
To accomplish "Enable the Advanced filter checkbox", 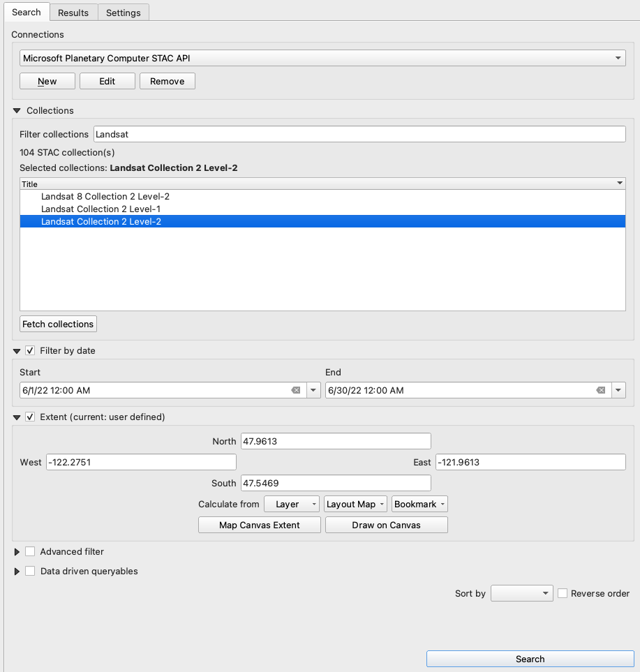I will (30, 551).
